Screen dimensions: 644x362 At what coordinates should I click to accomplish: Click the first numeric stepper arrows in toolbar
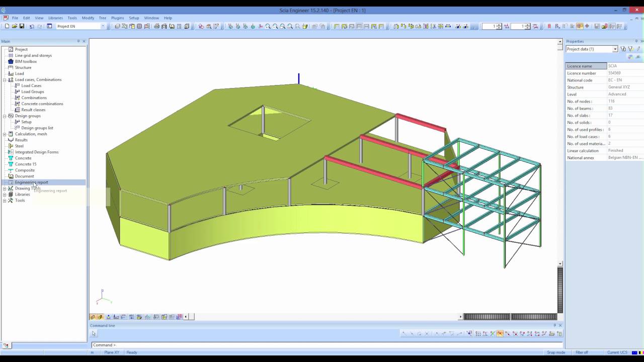(499, 26)
